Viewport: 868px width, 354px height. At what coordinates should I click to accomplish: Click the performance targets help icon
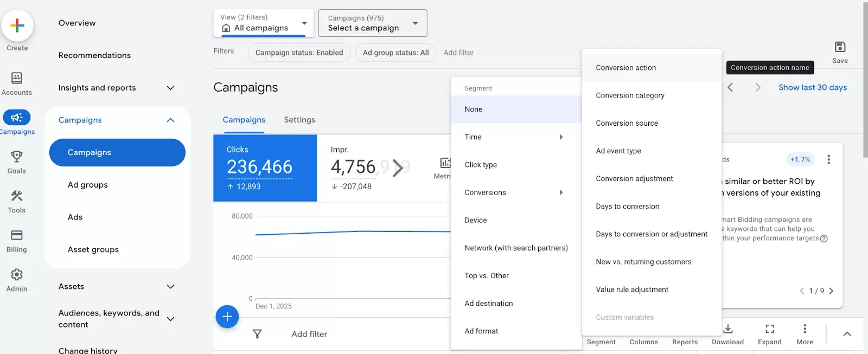[824, 239]
